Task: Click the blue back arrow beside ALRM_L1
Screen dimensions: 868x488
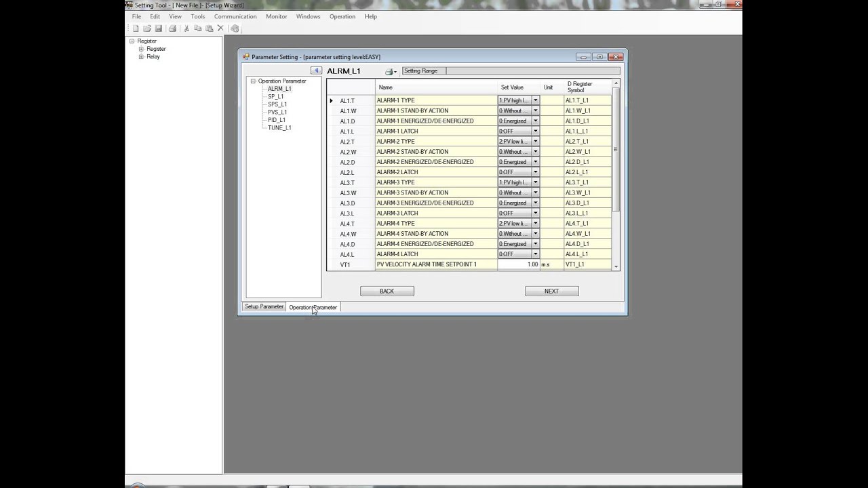Action: (x=316, y=70)
